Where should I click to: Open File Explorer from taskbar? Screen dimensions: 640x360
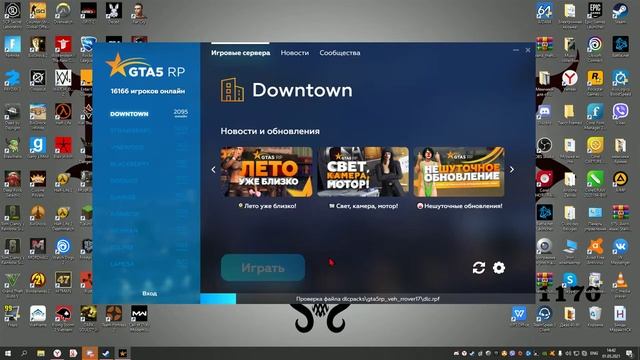point(40,353)
